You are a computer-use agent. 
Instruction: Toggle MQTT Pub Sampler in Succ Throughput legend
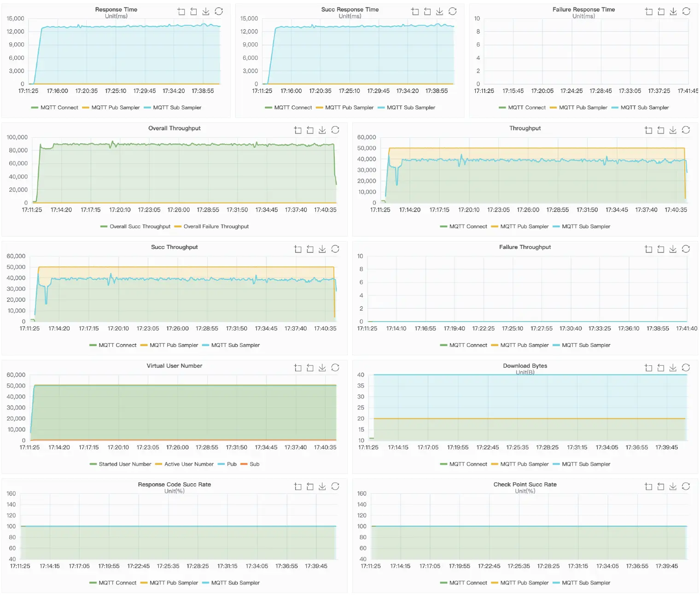coord(169,345)
